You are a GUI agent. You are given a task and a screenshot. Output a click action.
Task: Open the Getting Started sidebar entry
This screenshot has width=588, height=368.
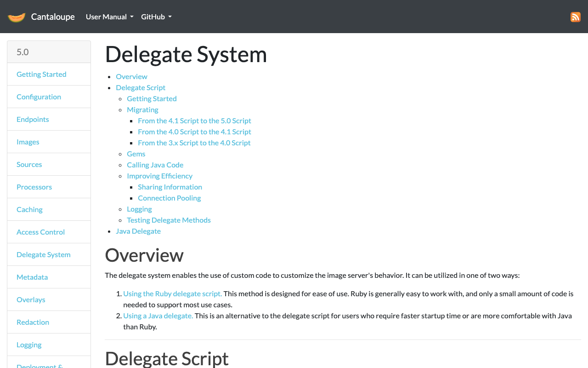pos(41,74)
